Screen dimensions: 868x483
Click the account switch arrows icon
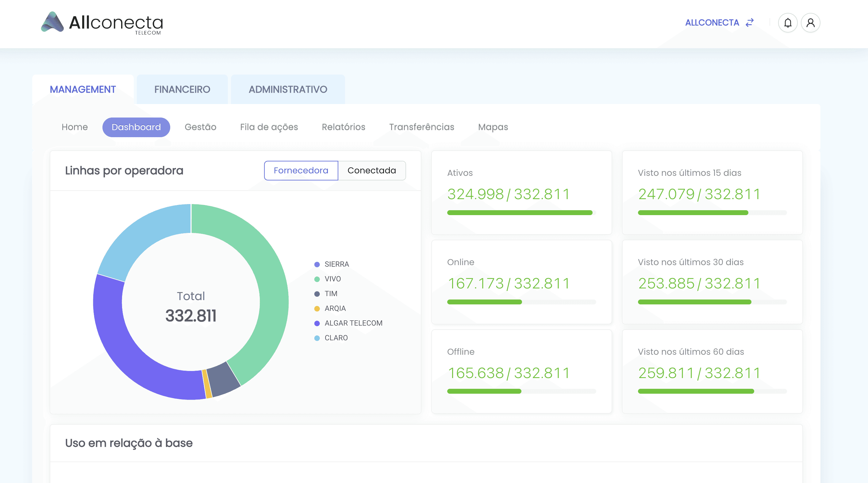pos(749,23)
